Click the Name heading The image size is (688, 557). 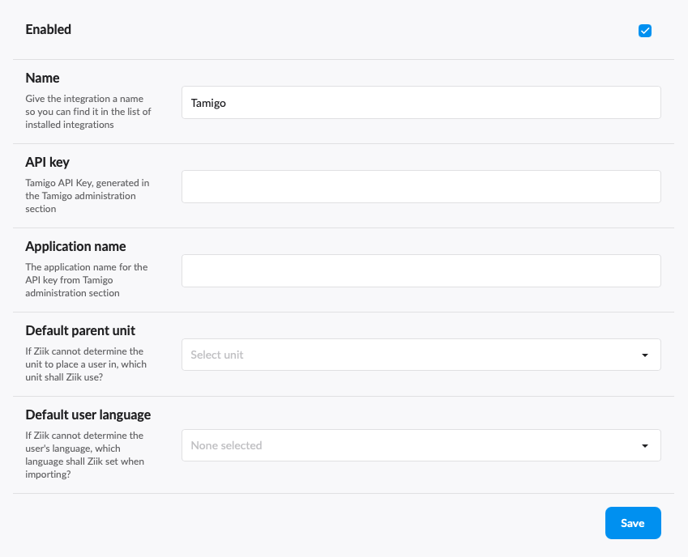click(x=42, y=78)
